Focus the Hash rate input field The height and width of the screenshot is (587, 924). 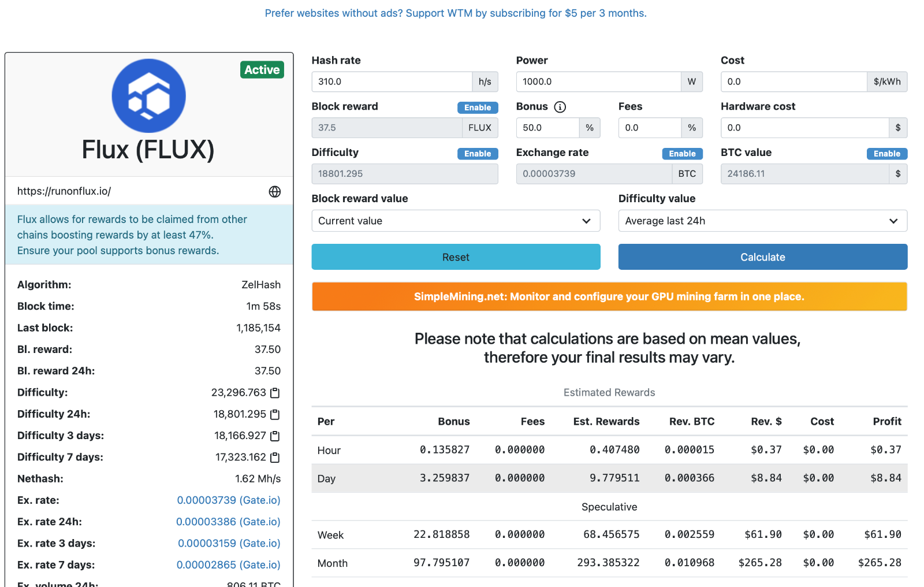(x=392, y=81)
